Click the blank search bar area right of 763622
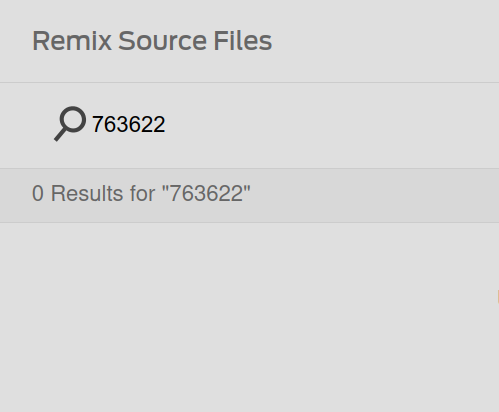 click(x=332, y=124)
